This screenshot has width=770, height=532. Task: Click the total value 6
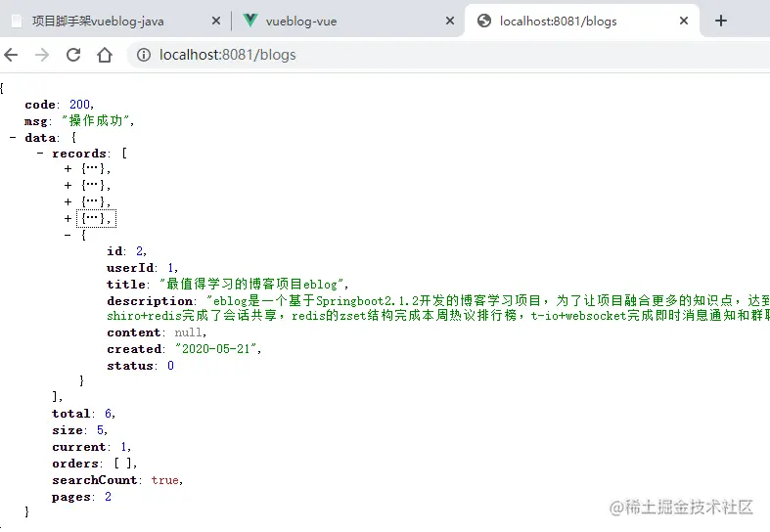click(x=108, y=414)
